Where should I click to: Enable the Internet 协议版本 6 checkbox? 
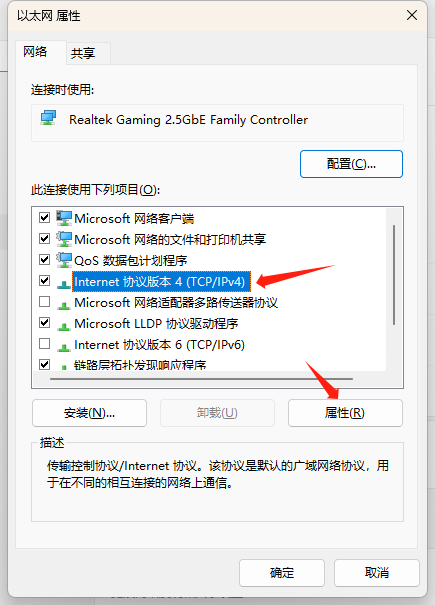pos(45,343)
